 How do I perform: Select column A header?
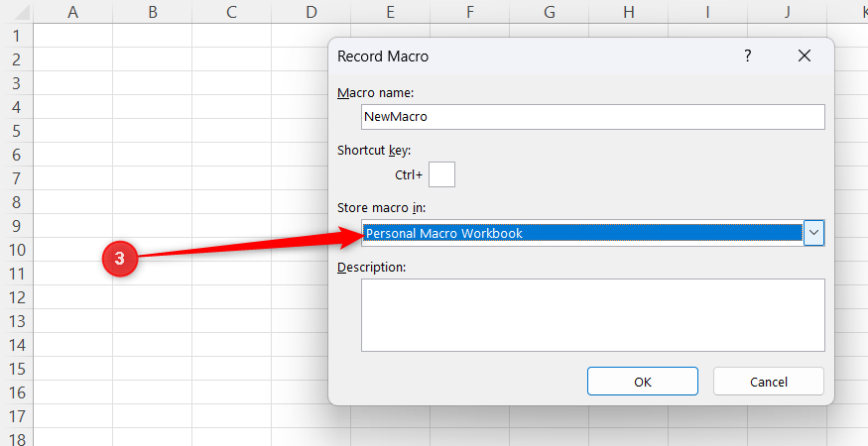point(73,12)
